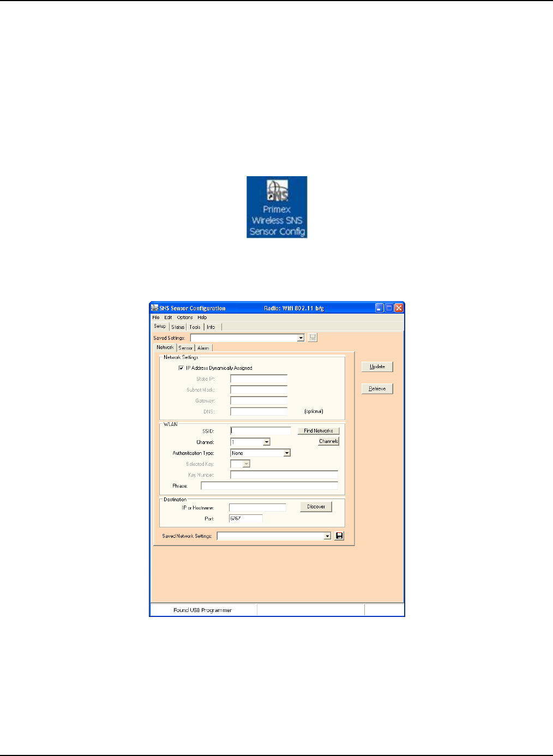The width and height of the screenshot is (553, 756).
Task: Minimize the SNS Sensor Configuration window
Action: [x=380, y=308]
